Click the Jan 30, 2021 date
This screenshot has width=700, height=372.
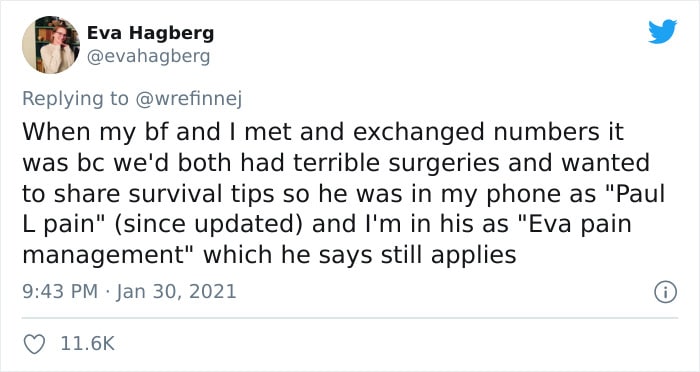176,292
